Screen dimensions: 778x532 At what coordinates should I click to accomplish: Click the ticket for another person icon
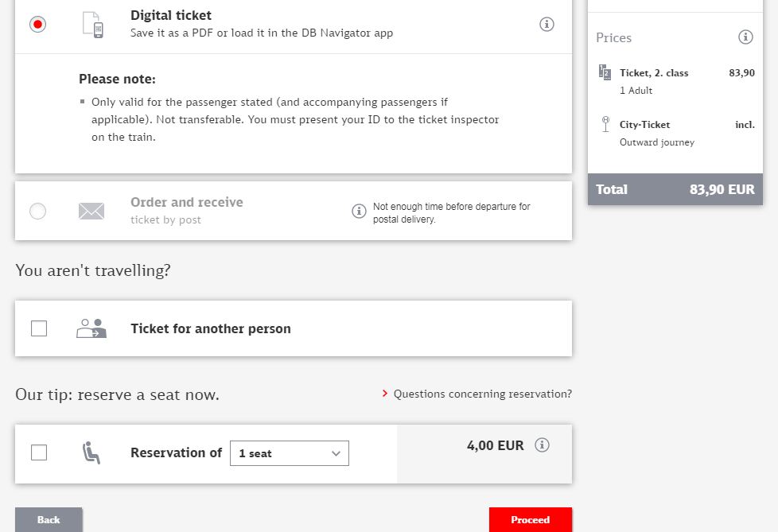pyautogui.click(x=91, y=328)
